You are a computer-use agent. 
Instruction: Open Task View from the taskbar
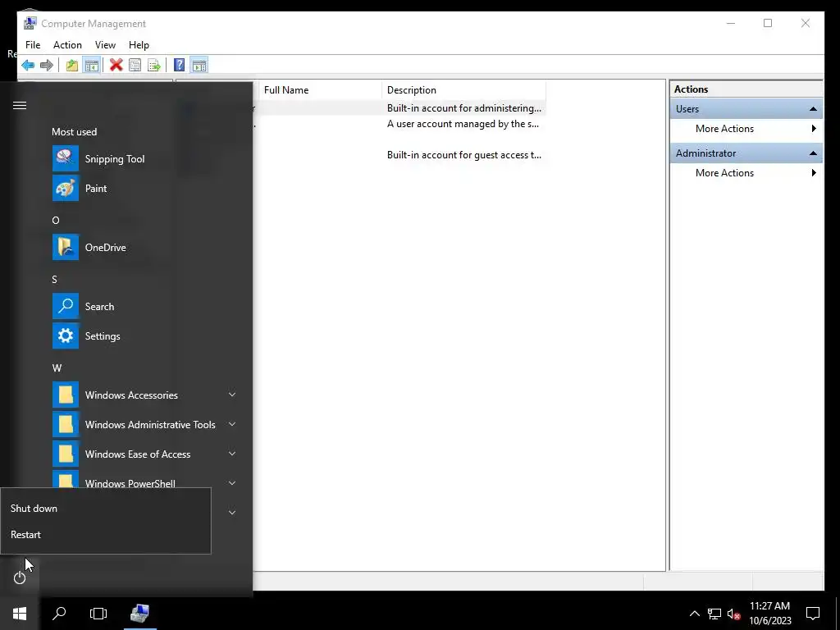tap(98, 614)
